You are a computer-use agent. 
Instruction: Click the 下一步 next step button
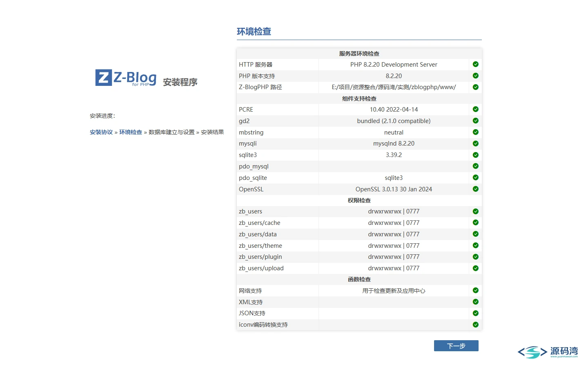[x=456, y=346]
